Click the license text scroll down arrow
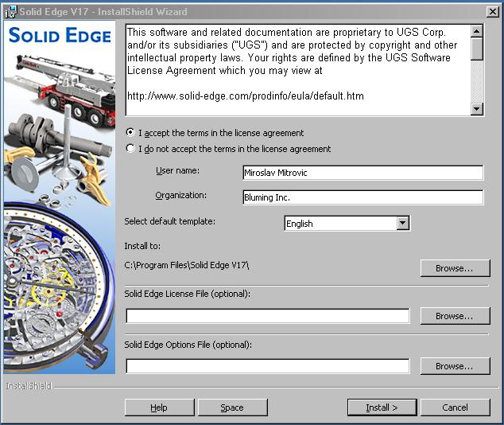The image size is (504, 425). (x=477, y=109)
